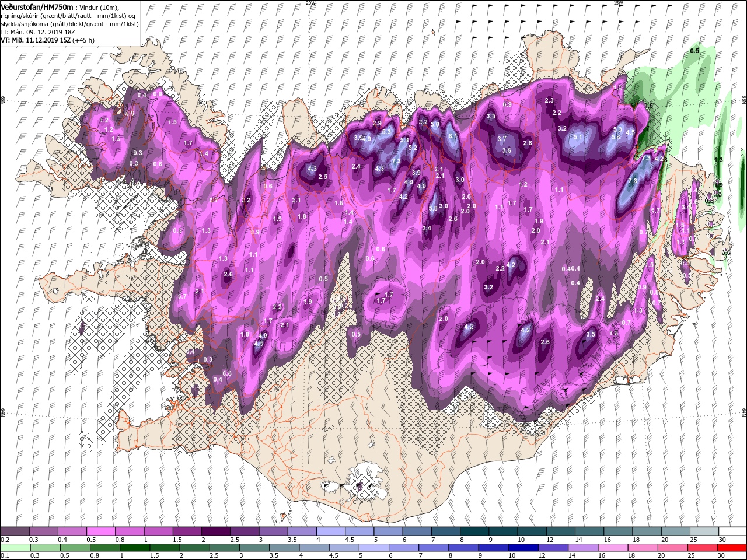Click the 0.2 label under the upper legend
This screenshot has width=747, height=560.
coord(5,540)
